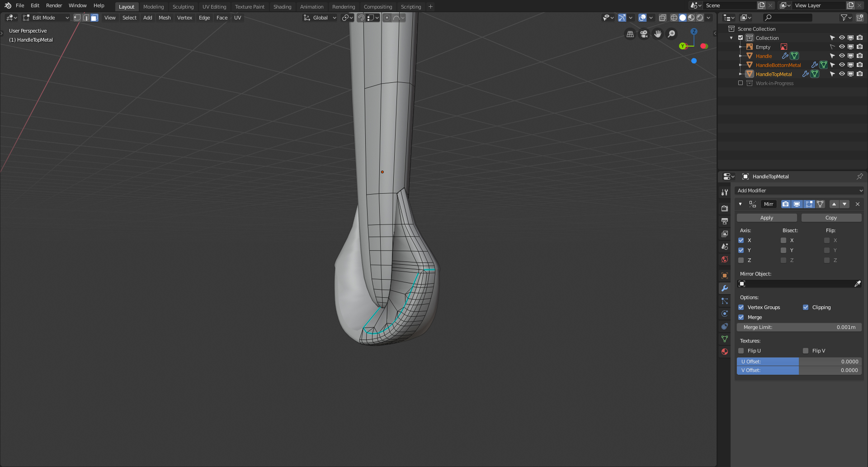The image size is (868, 467).
Task: Move Mirror modifier up in stack
Action: coord(834,204)
